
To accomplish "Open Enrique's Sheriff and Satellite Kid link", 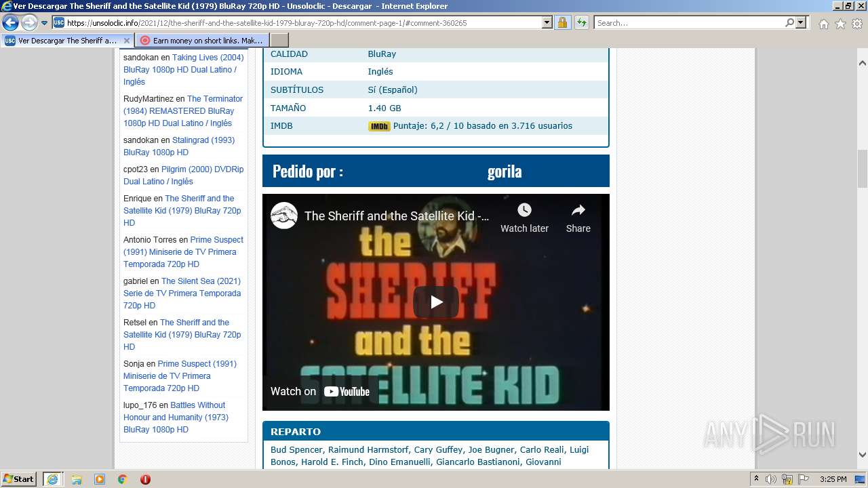I will coord(182,210).
